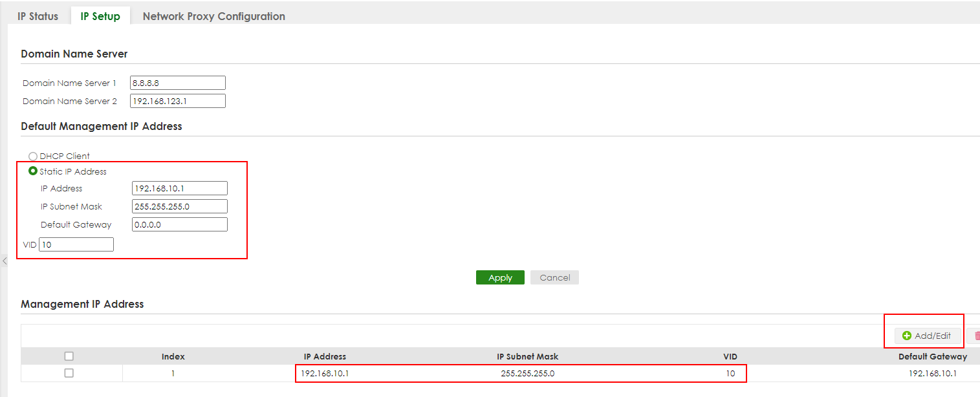
Task: Click the static IP Address input box
Action: (179, 188)
